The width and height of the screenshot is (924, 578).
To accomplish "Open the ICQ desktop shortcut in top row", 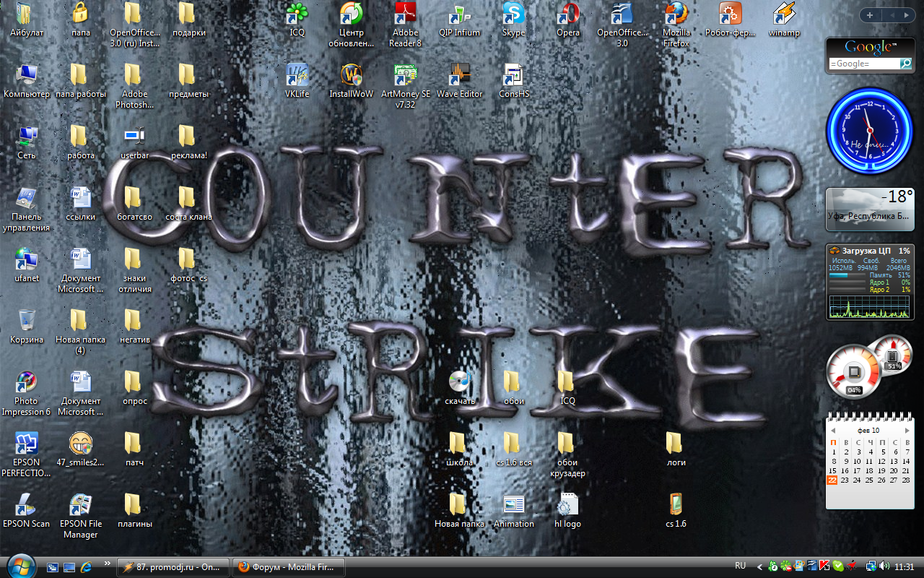I will [297, 13].
